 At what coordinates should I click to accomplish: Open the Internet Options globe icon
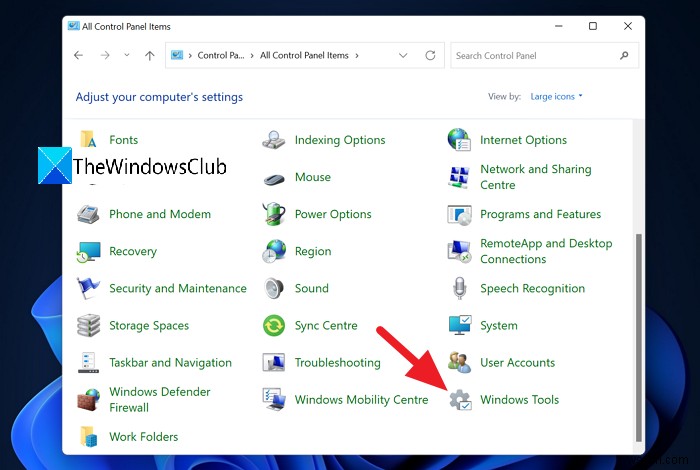(x=459, y=139)
